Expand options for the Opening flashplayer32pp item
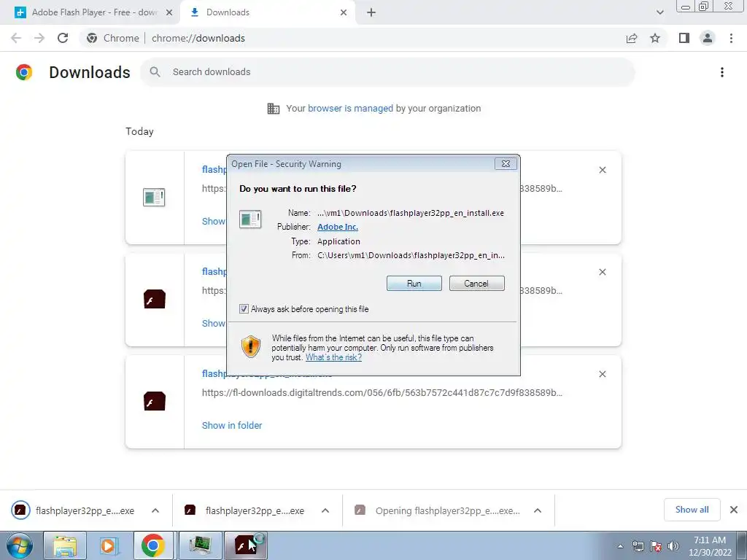747x560 pixels. click(x=538, y=510)
